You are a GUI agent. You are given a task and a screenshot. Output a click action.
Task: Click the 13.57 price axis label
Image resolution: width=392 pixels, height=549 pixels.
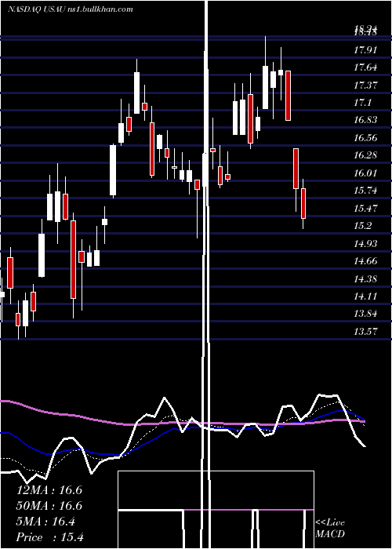[365, 332]
